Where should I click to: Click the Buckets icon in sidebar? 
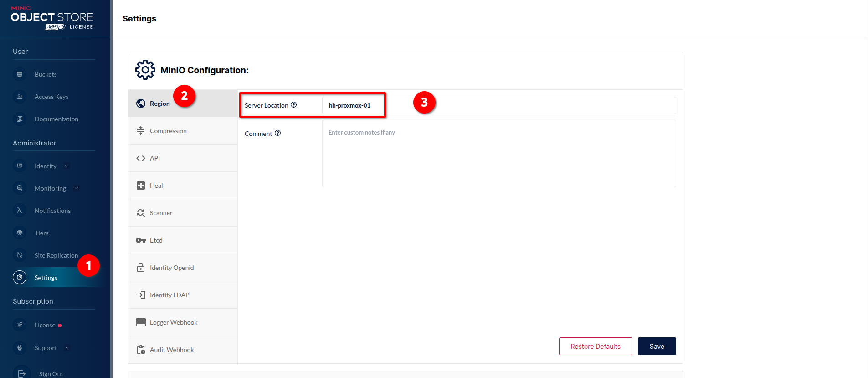pos(20,74)
